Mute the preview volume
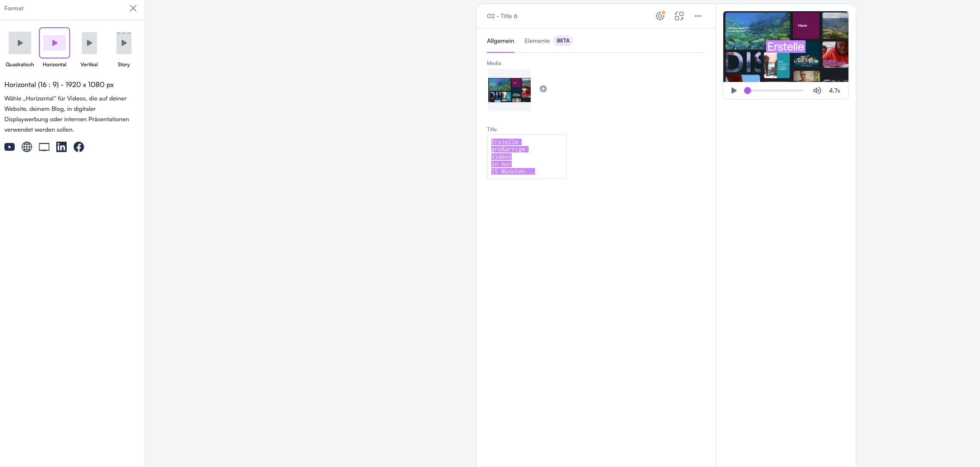The height and width of the screenshot is (467, 980). tap(817, 91)
